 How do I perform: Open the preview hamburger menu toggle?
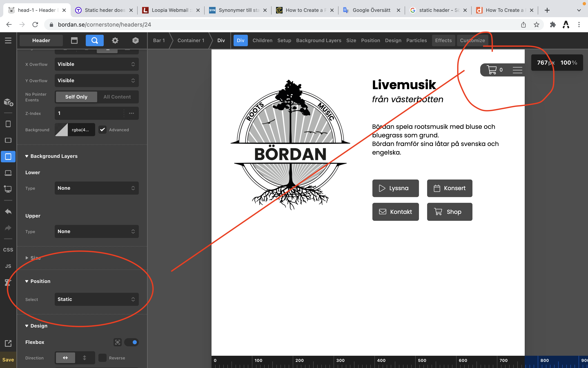517,70
